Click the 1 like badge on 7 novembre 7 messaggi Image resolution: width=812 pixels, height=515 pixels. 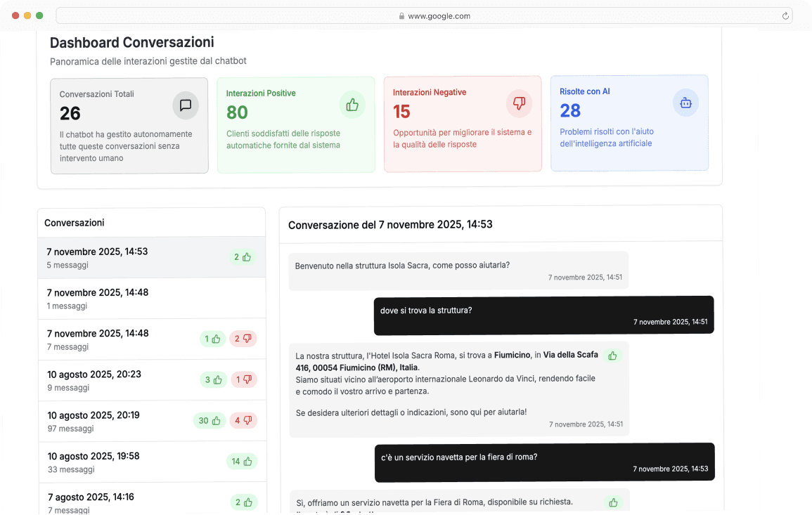(212, 339)
